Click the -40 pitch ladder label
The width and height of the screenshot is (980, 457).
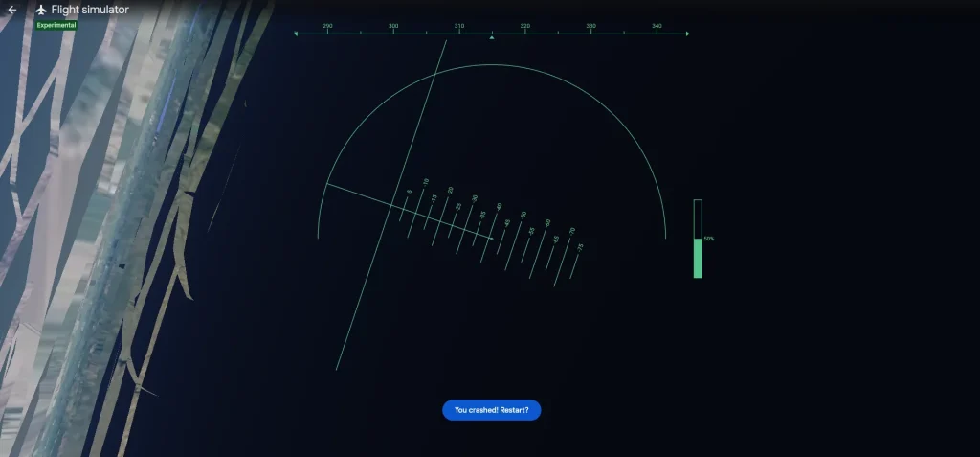coord(499,207)
